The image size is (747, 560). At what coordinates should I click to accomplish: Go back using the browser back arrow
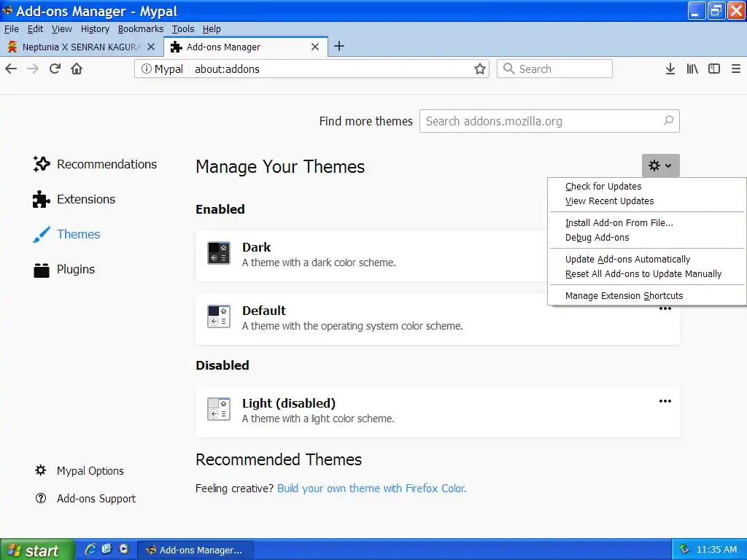11,69
